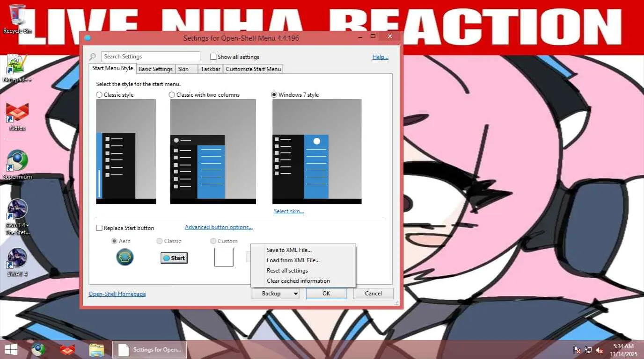
Task: Follow the Select skin... link
Action: click(289, 211)
